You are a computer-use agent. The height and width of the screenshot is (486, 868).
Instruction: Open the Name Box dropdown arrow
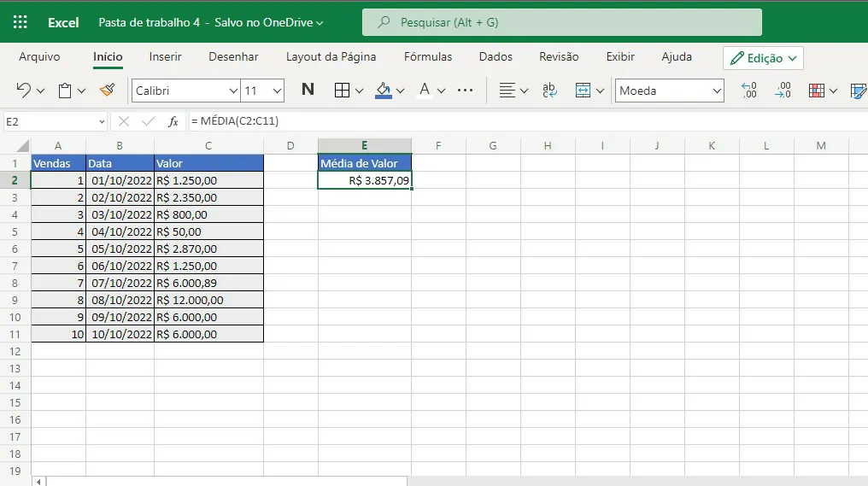102,122
